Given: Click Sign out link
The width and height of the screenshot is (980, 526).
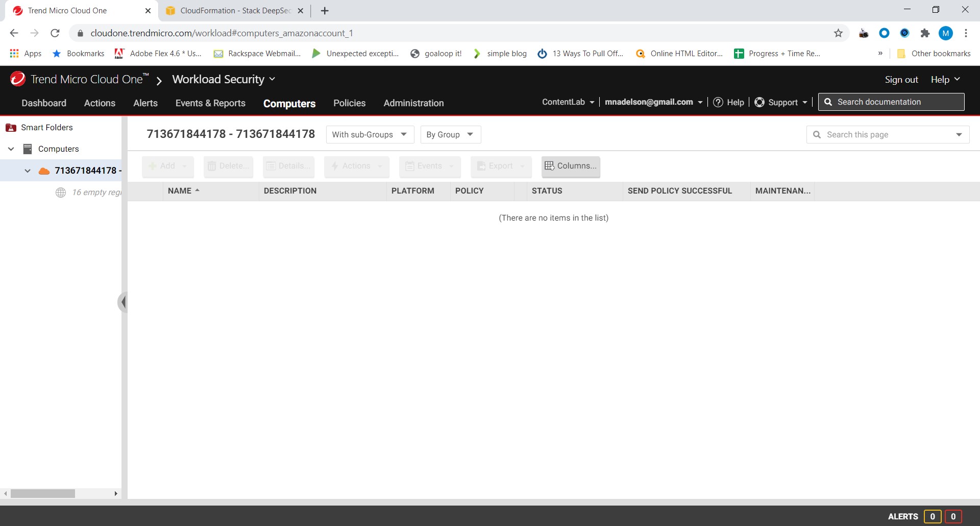Looking at the screenshot, I should point(901,80).
